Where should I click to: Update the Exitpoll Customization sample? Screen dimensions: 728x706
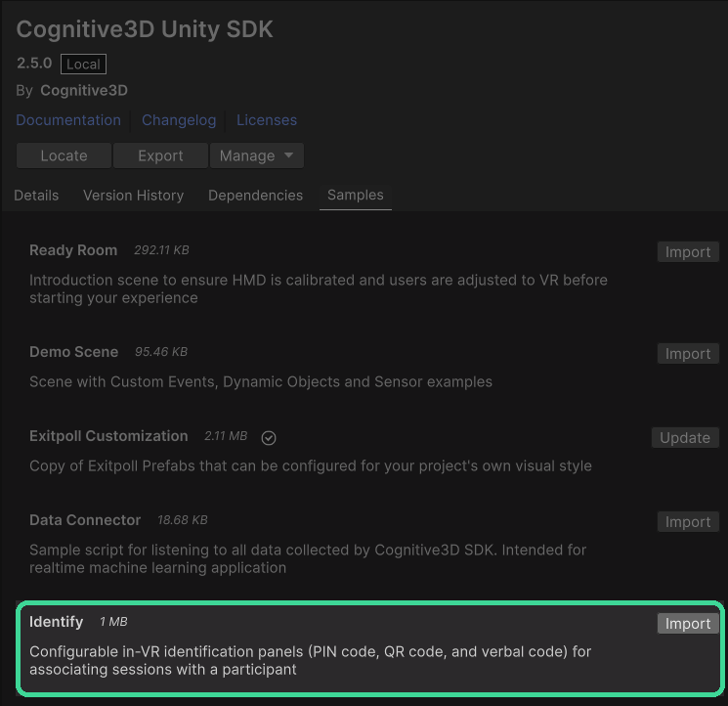pos(685,437)
